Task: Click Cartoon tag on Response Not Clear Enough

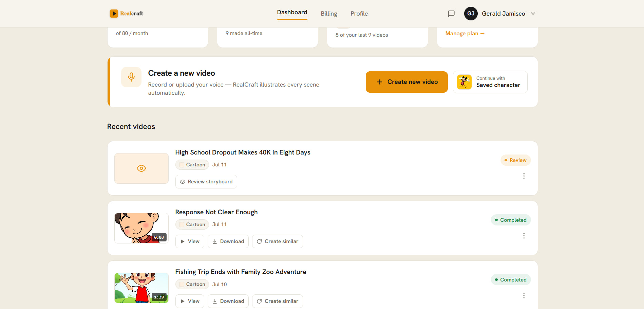Action: pos(192,224)
